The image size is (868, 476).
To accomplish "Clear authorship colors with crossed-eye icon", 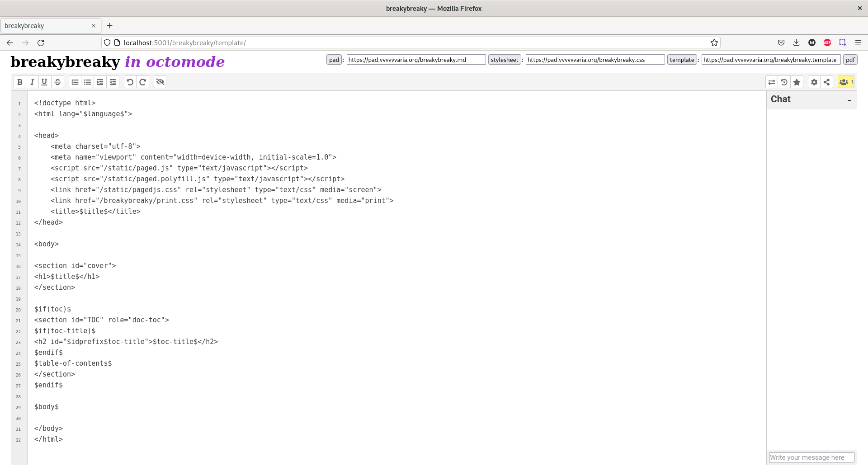I will pos(160,82).
